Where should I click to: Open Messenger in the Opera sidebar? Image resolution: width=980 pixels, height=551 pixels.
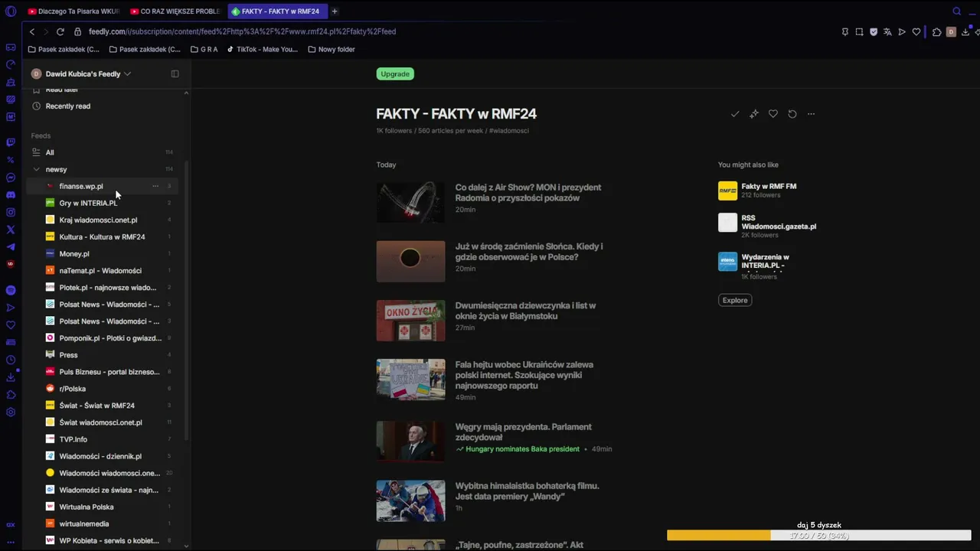point(11,178)
